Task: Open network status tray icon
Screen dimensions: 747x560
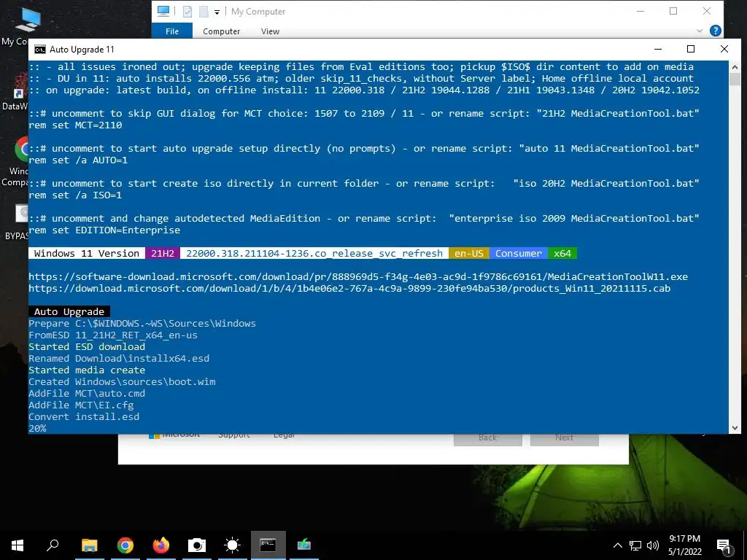Action: tap(635, 545)
